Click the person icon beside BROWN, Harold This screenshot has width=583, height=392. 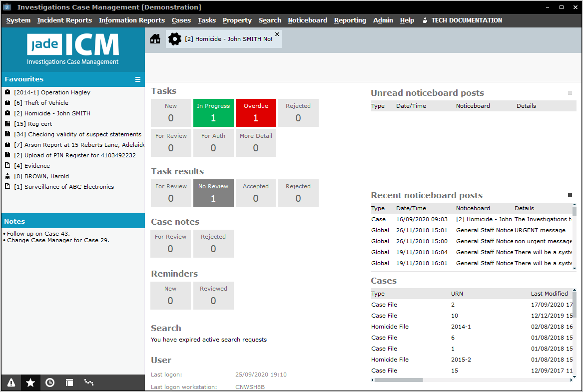pos(7,176)
